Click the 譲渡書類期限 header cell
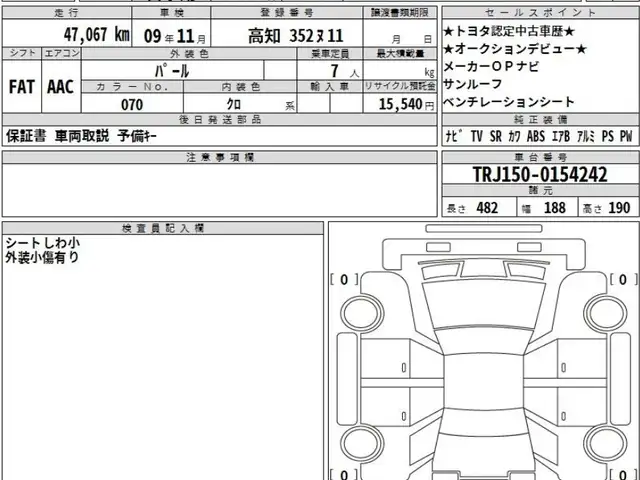 pyautogui.click(x=400, y=13)
